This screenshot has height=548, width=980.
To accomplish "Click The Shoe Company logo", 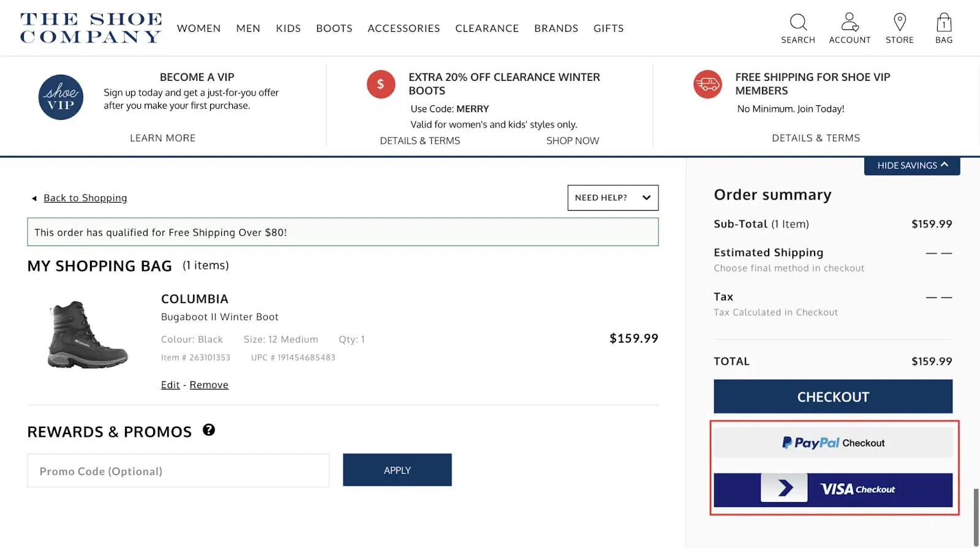I will 91,28.
